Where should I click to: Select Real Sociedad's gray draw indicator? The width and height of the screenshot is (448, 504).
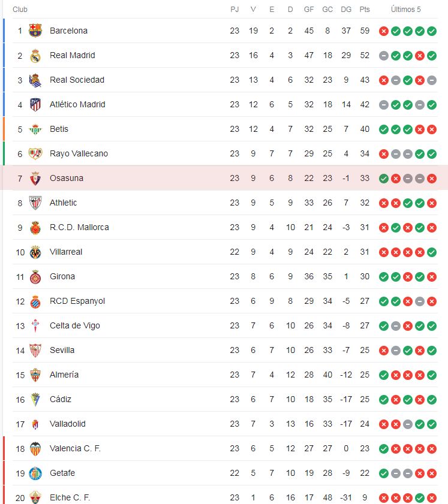coord(395,80)
